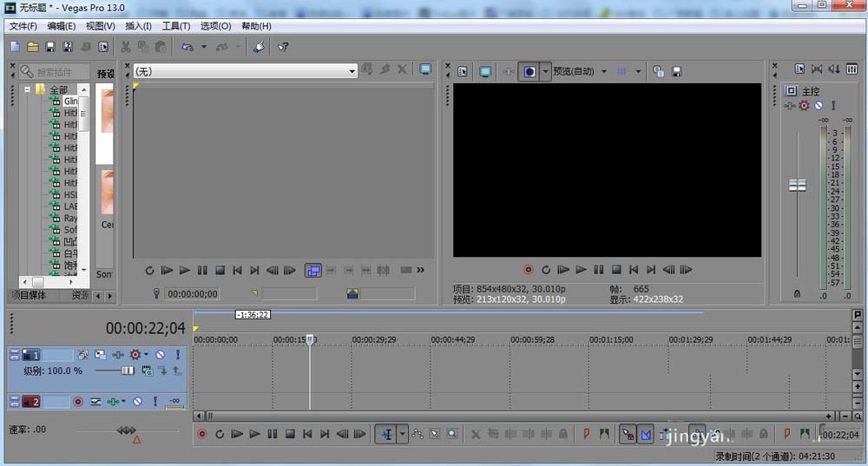Click the Save project icon in toolbar
This screenshot has width=868, height=466.
(x=50, y=48)
